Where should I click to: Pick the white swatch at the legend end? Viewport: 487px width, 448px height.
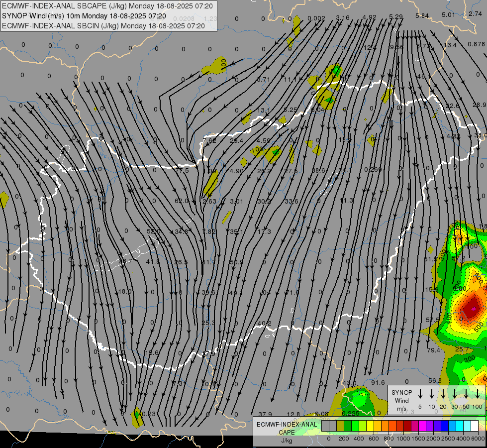(x=475, y=426)
